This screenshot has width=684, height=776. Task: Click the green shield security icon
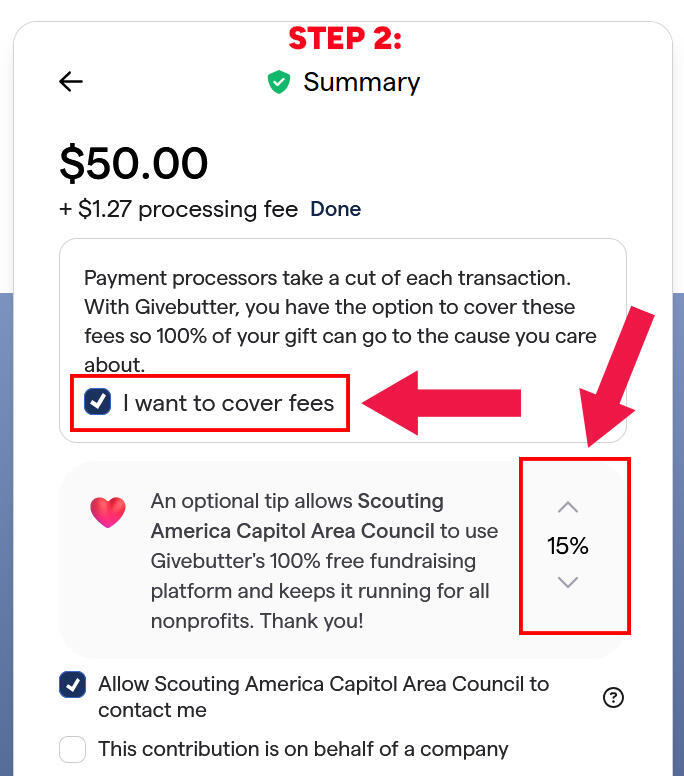tap(278, 82)
